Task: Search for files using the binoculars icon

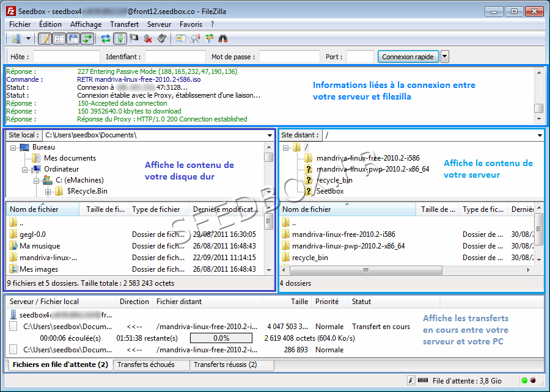Action: pyautogui.click(x=223, y=38)
